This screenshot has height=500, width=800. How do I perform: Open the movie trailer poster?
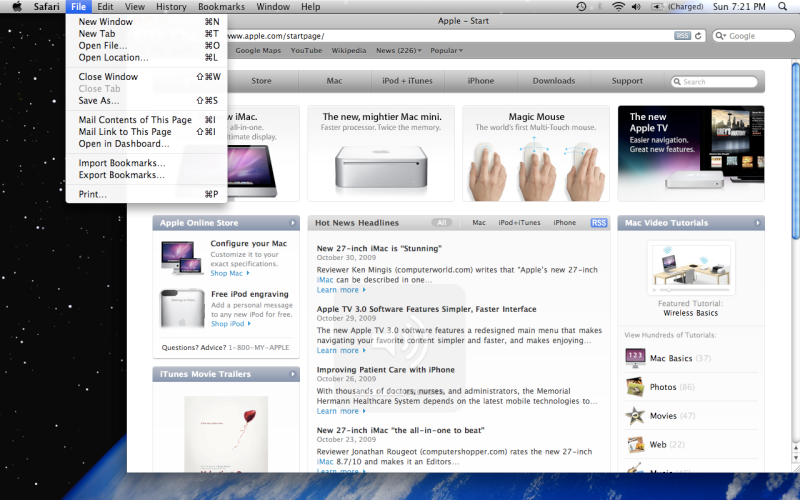(226, 434)
